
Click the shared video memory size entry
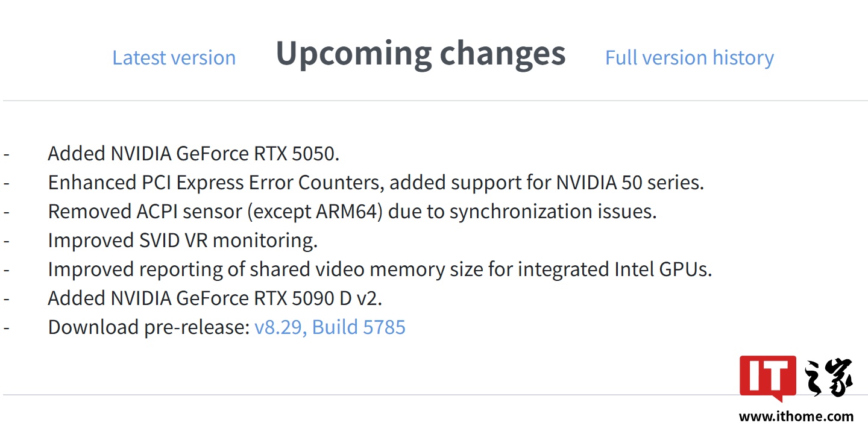click(x=380, y=269)
